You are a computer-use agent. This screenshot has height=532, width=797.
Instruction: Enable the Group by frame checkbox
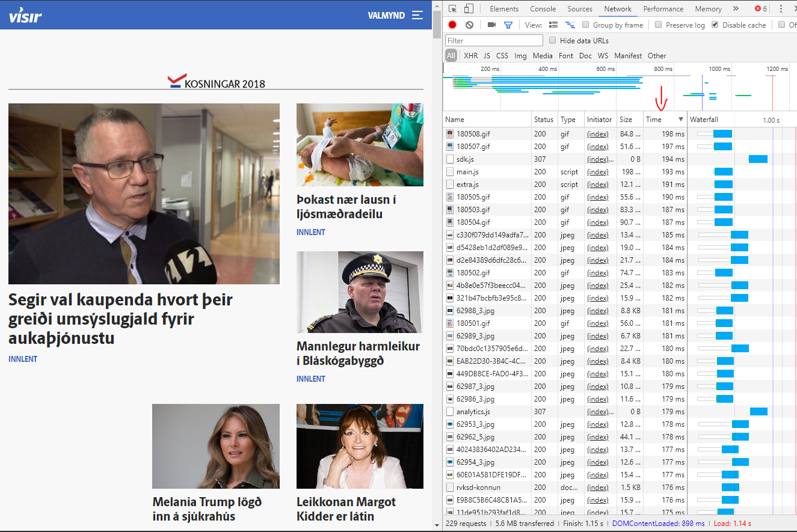586,25
